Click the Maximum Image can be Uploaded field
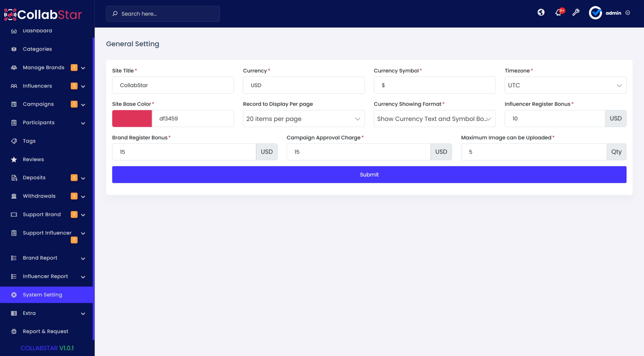The width and height of the screenshot is (644, 356). [x=534, y=152]
